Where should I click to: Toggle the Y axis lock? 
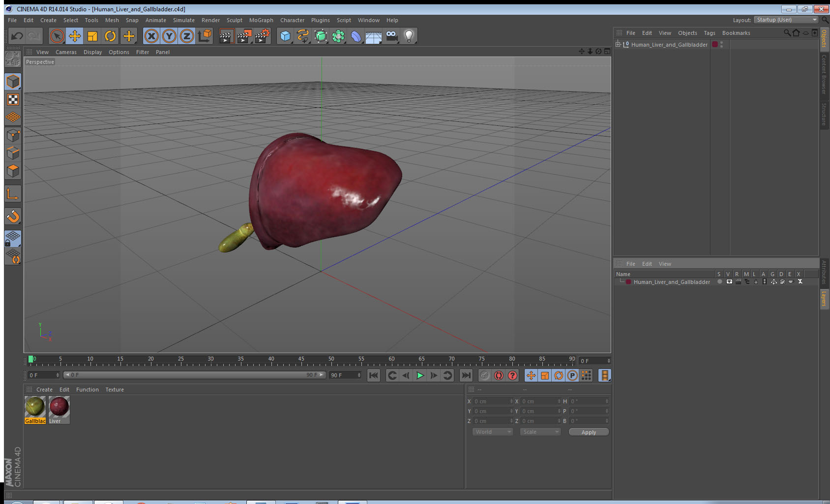click(169, 36)
